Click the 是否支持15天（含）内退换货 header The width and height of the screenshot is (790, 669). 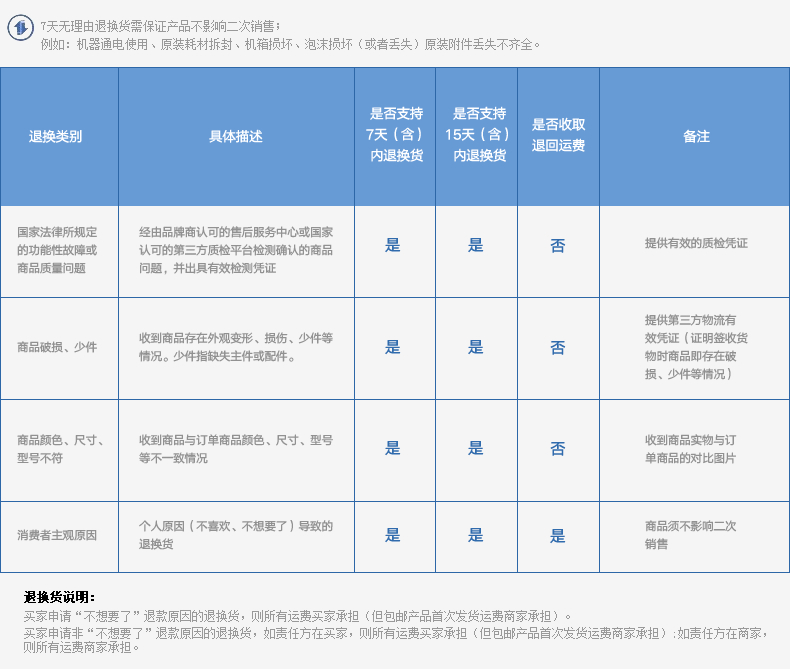[x=477, y=135]
